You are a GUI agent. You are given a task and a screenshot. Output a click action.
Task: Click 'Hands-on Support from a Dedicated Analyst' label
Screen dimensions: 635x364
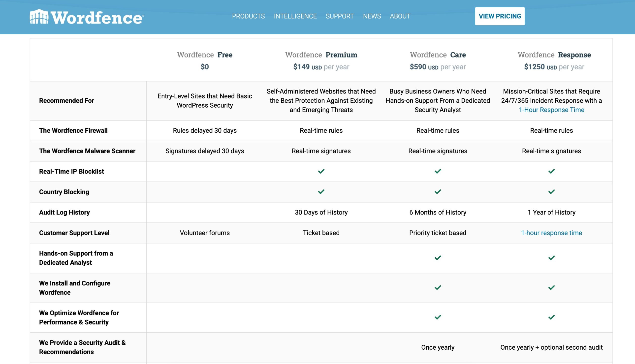tap(76, 258)
